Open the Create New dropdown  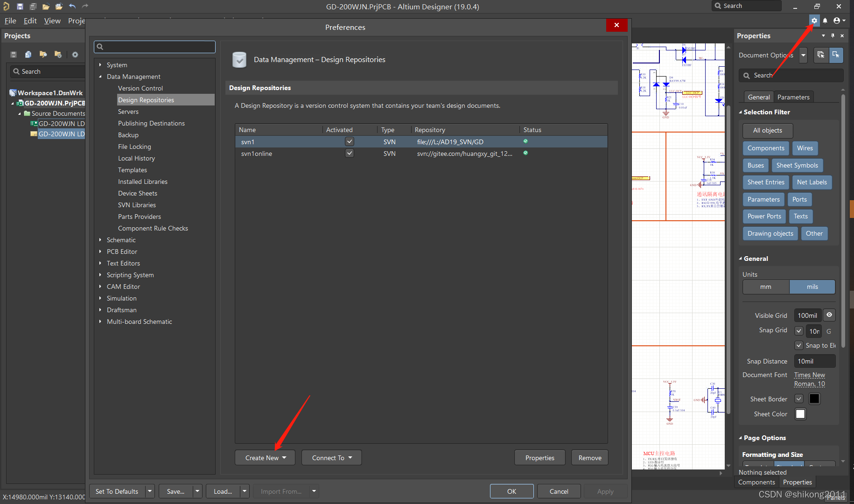pos(265,458)
